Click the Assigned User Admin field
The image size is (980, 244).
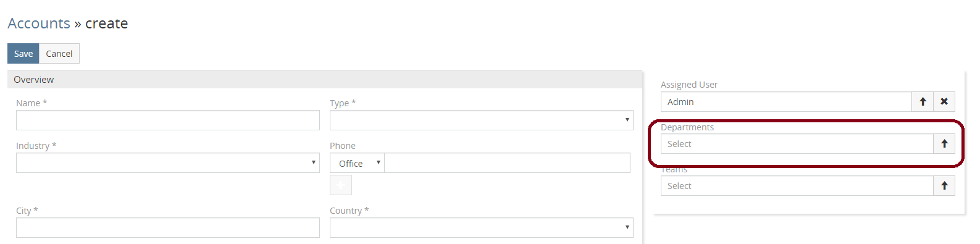pos(786,102)
